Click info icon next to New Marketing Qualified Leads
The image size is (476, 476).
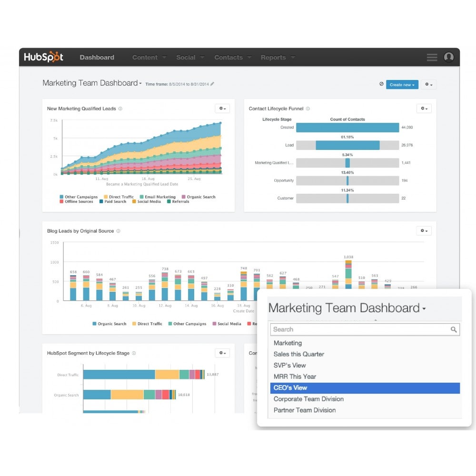tap(120, 109)
